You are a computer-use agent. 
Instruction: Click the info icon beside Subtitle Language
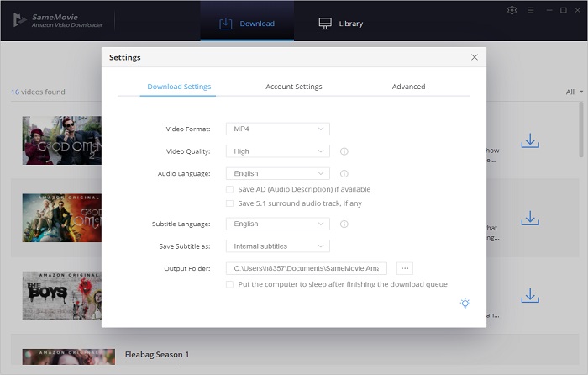point(344,224)
